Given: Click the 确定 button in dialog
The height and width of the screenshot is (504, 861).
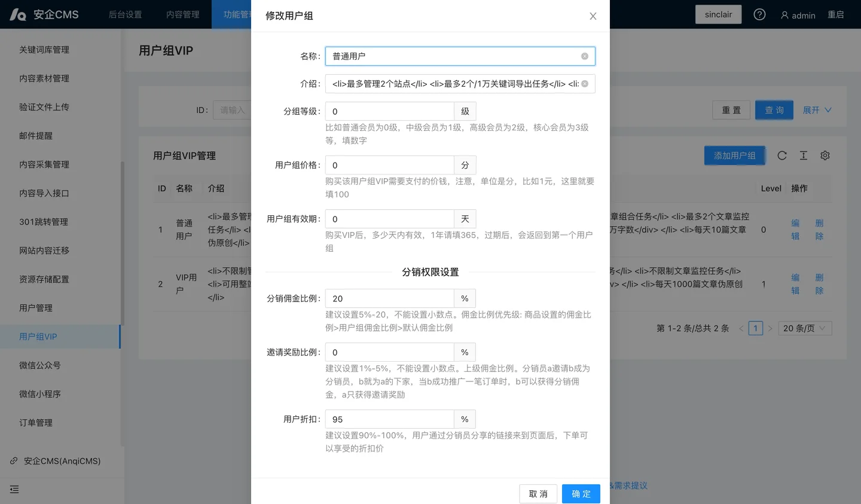Looking at the screenshot, I should 581,494.
